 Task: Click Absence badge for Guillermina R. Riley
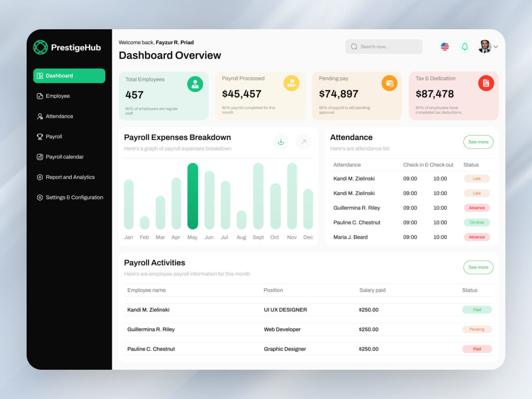tap(477, 207)
